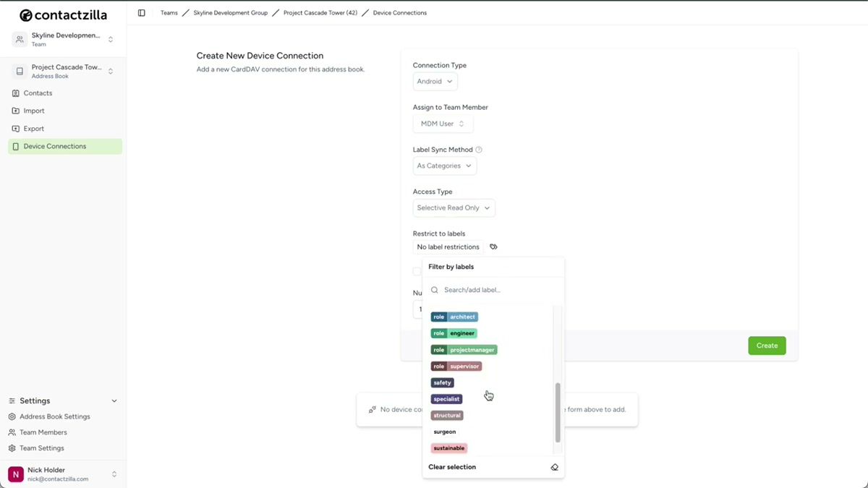Click the label tag icon beside No label restrictions
The height and width of the screenshot is (488, 868).
(x=493, y=247)
